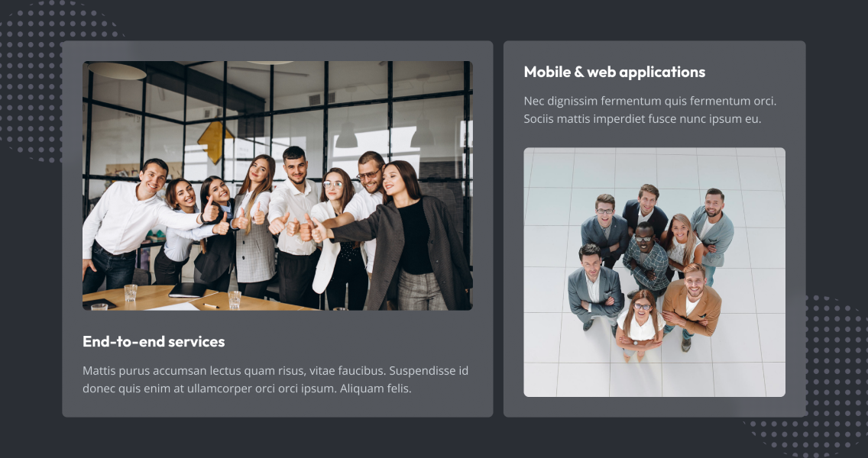
Task: Click the woman in black top with gray coat
Action: coord(413,235)
